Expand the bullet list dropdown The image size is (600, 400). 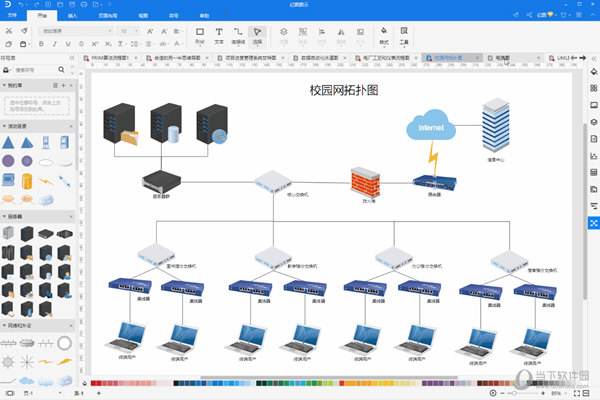coord(135,44)
